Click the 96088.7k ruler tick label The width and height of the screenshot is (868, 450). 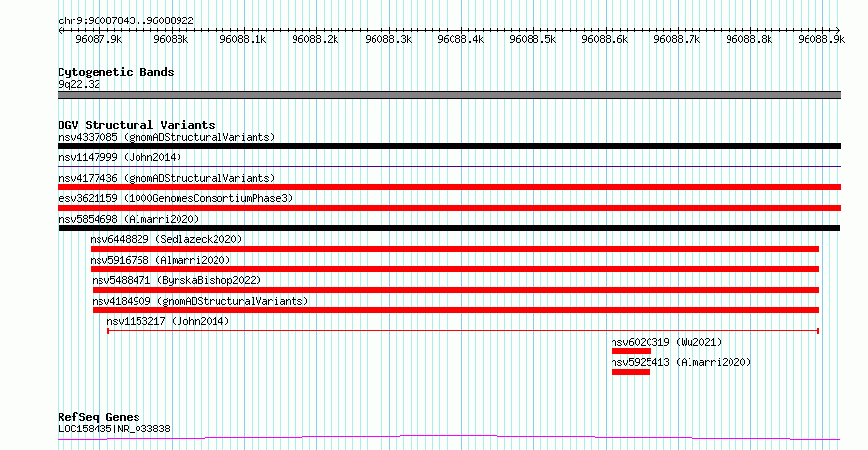678,39
